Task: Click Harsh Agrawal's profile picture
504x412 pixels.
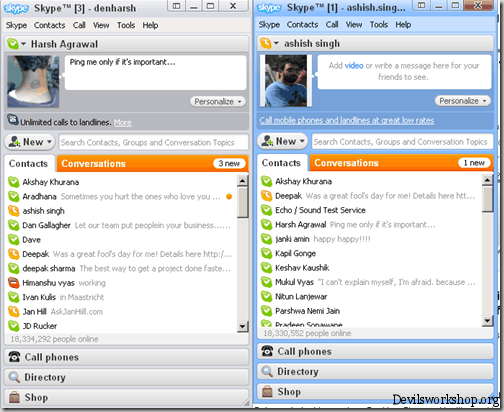Action: click(x=33, y=82)
